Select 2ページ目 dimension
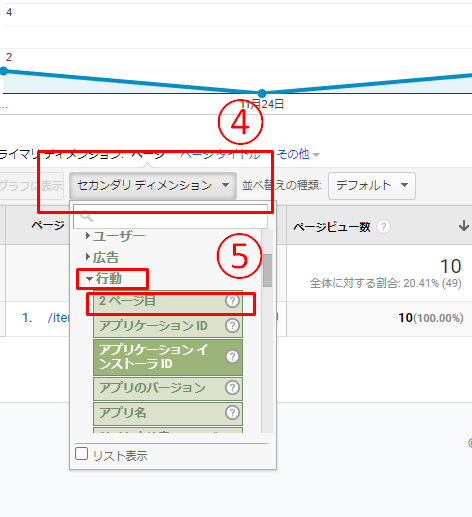 point(168,301)
